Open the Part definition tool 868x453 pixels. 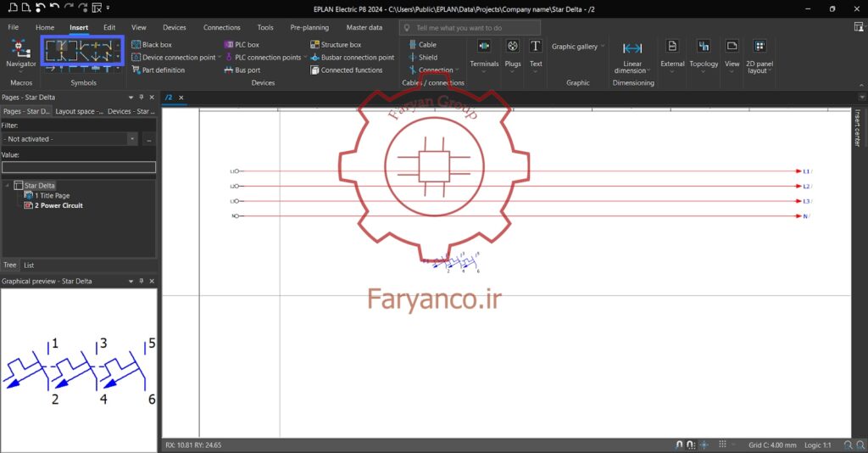click(x=159, y=70)
